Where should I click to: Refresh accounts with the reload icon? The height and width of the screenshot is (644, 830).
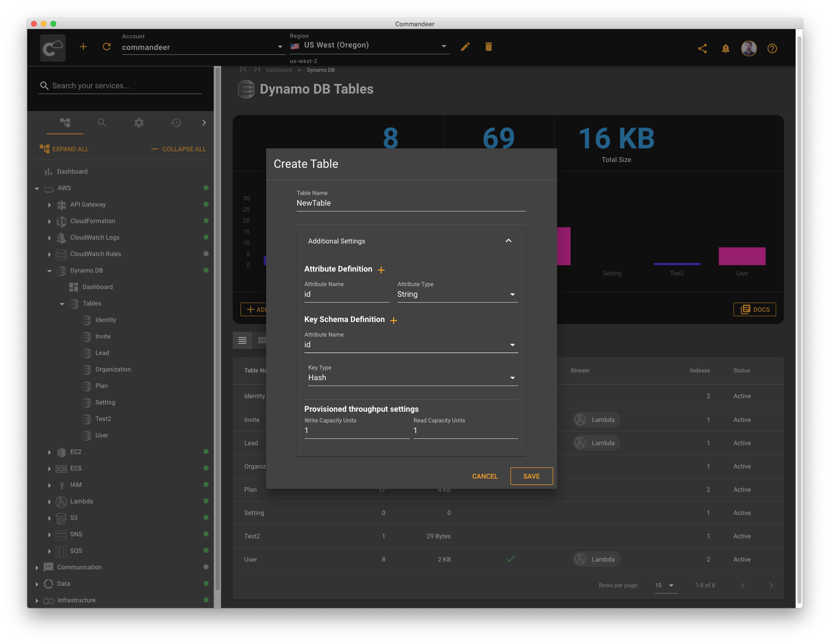point(107,47)
